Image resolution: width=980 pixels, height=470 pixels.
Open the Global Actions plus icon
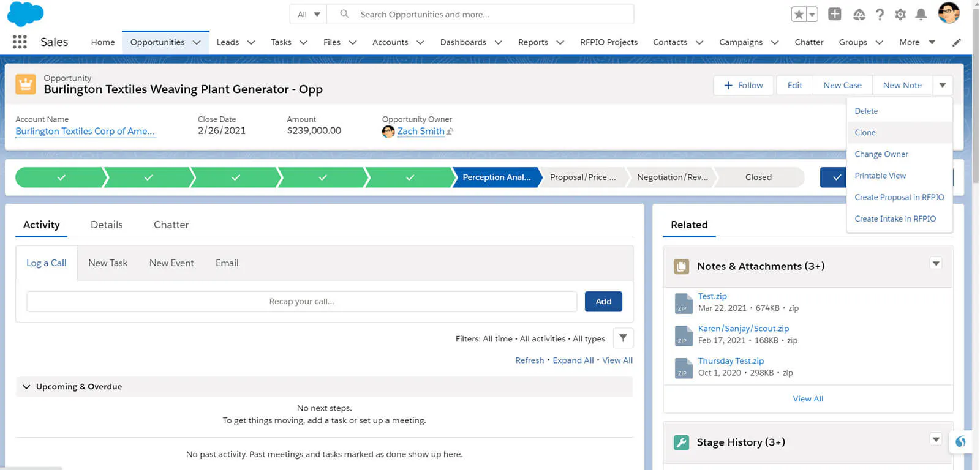tap(834, 14)
